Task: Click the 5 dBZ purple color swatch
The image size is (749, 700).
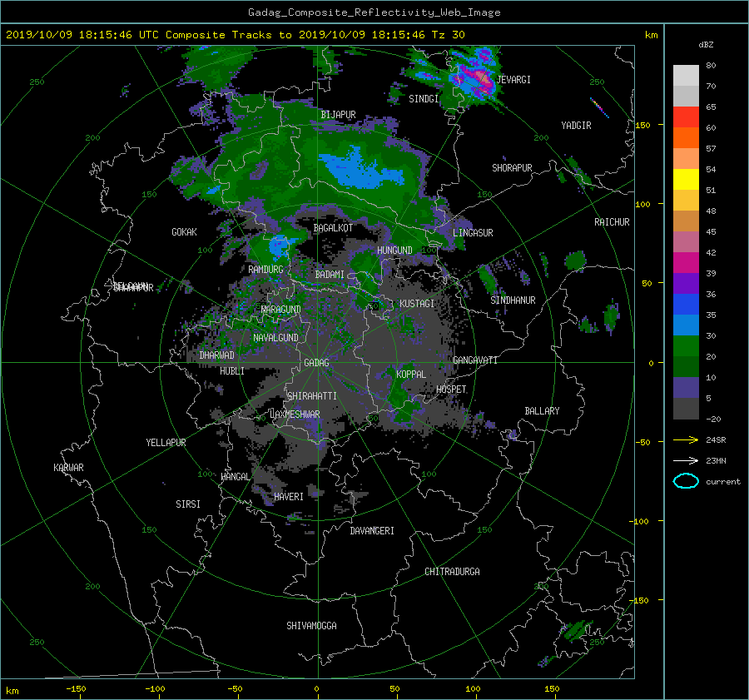Action: pos(686,388)
